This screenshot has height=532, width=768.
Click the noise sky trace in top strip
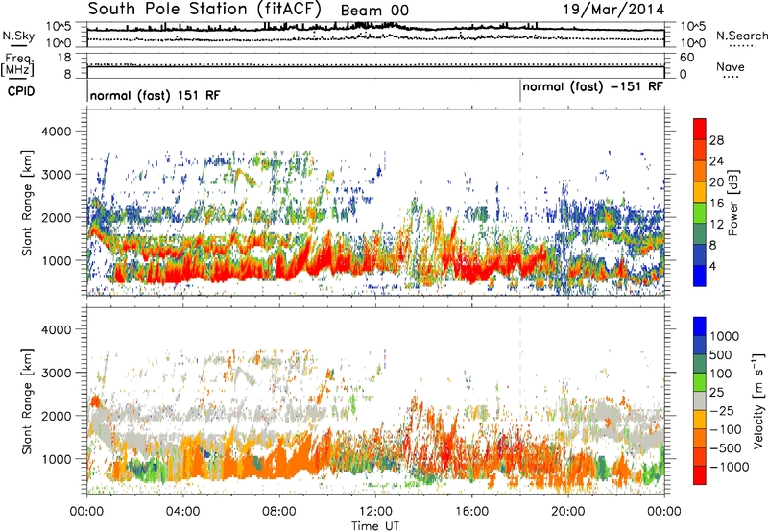[375, 29]
